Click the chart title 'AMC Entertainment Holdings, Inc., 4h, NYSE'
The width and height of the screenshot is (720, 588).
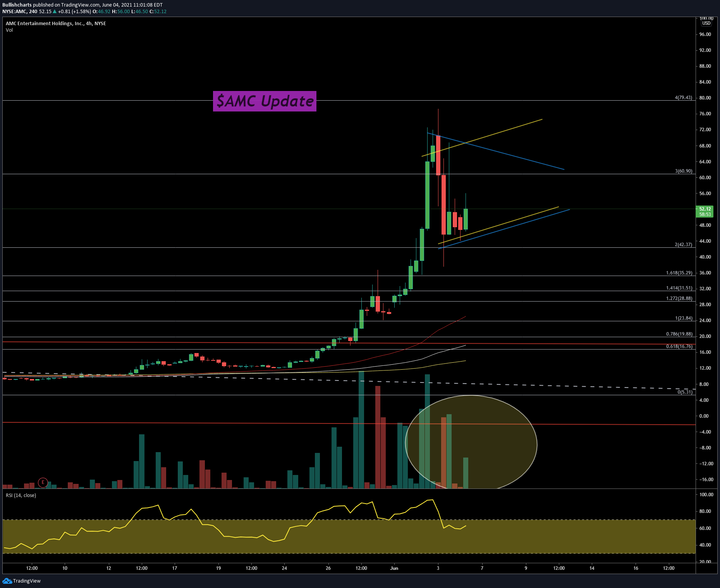click(56, 23)
